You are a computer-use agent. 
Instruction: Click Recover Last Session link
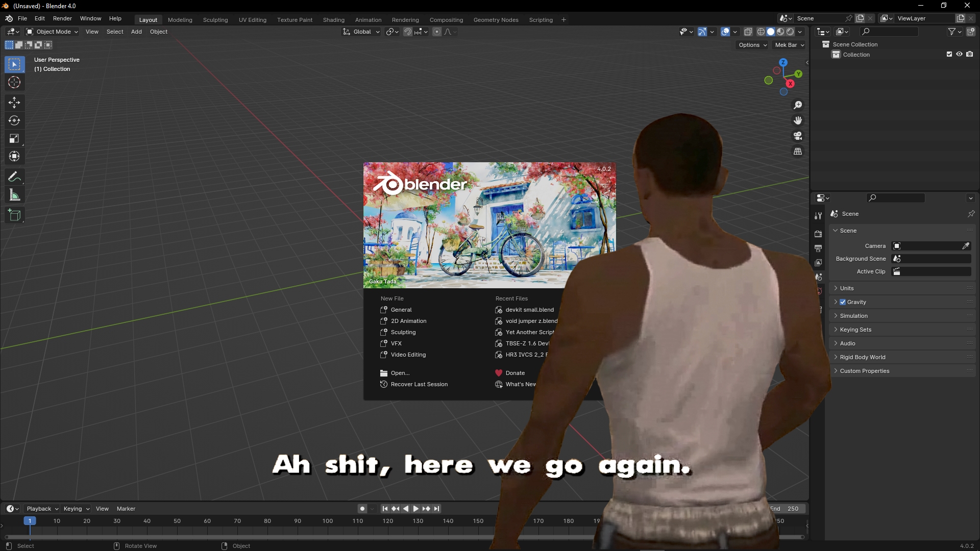pos(419,384)
